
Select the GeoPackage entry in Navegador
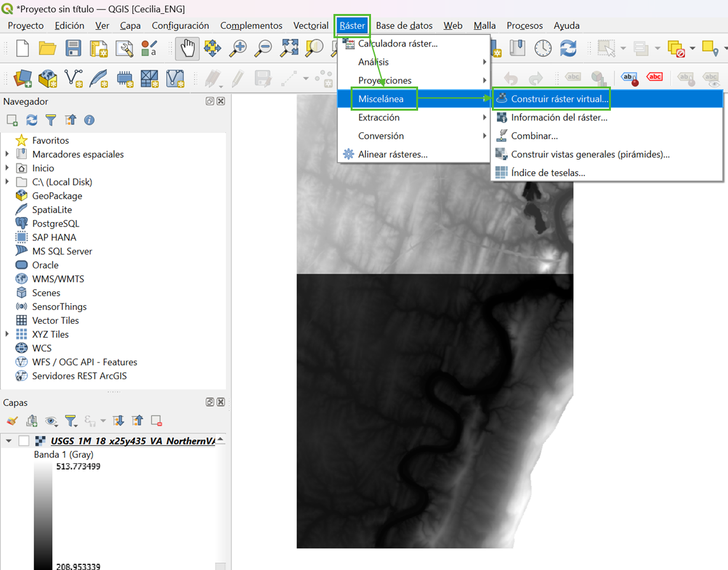tap(57, 196)
